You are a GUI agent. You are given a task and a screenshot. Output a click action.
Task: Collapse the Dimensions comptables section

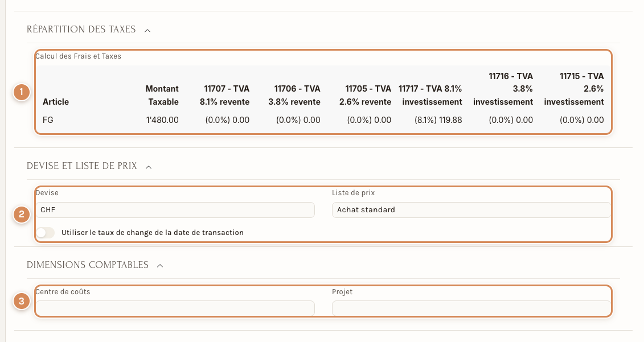160,266
